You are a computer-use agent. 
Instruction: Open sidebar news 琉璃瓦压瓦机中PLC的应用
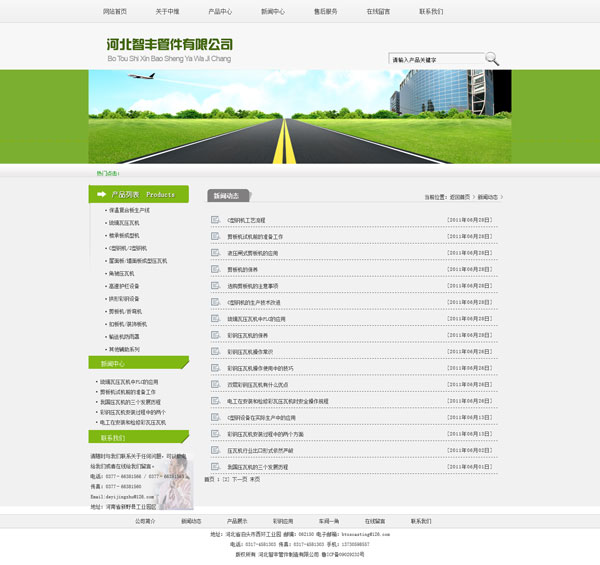[x=129, y=382]
